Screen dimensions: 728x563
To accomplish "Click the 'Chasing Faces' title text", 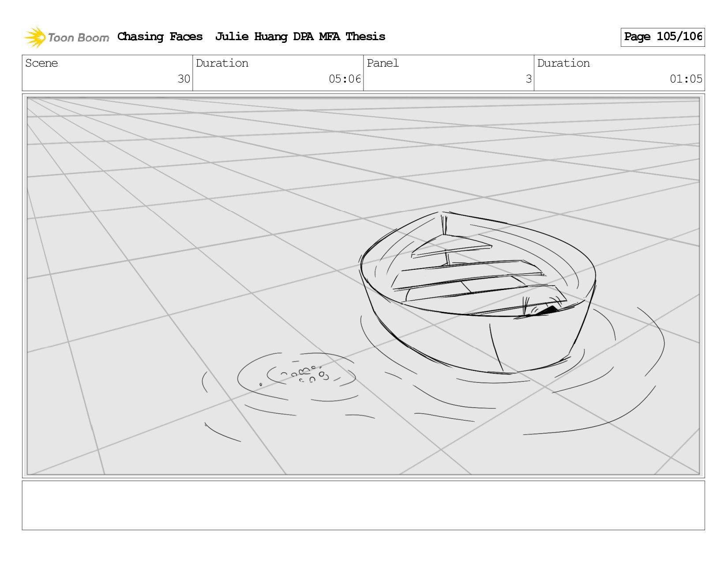I will 160,37.
